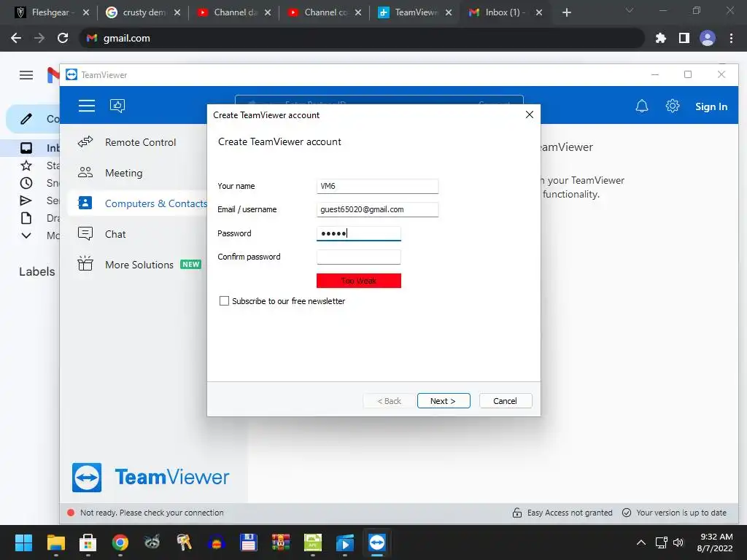Image resolution: width=747 pixels, height=560 pixels.
Task: Switch to the Fleshgear browser tab
Action: coord(52,12)
